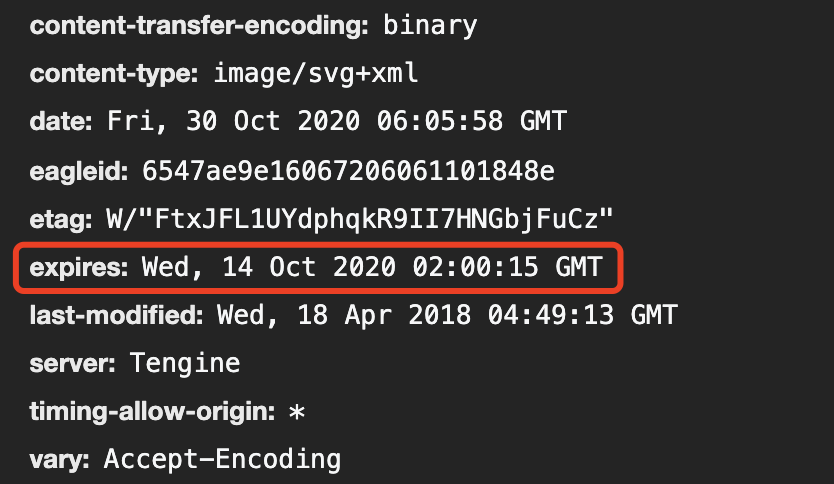Image resolution: width=834 pixels, height=484 pixels.
Task: Click the etag header label
Action: point(61,220)
